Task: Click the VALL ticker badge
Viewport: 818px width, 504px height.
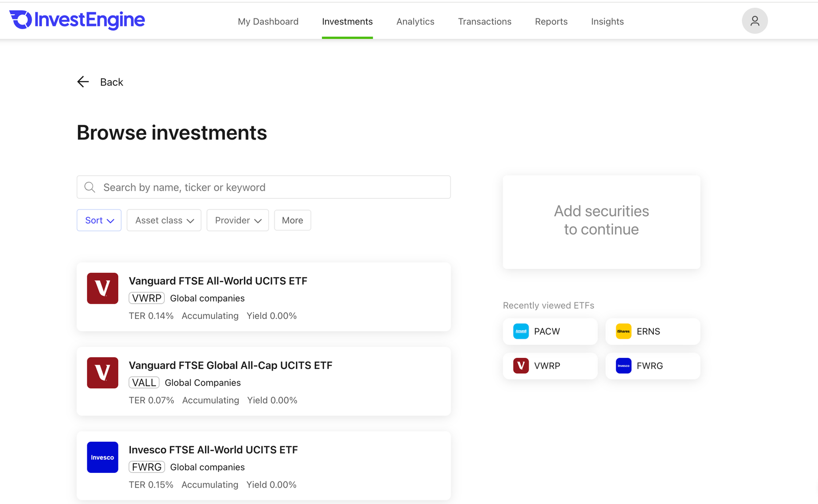Action: pos(144,382)
